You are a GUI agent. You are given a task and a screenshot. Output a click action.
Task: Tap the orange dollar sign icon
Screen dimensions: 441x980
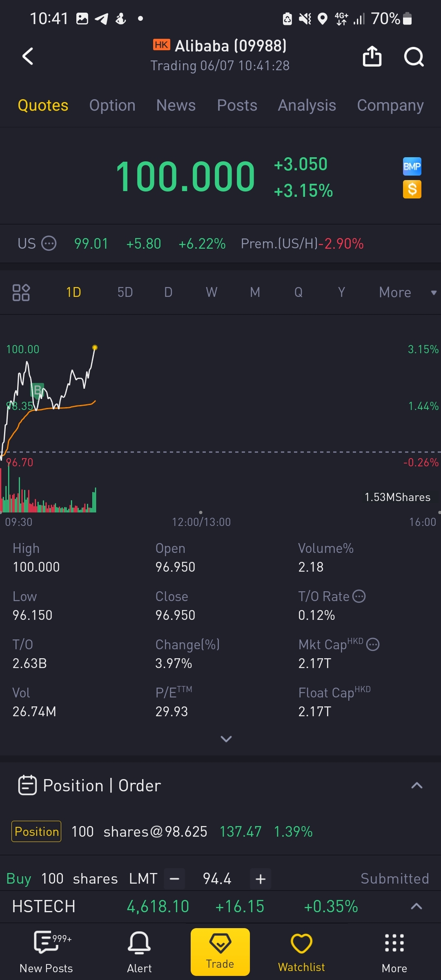click(x=412, y=189)
